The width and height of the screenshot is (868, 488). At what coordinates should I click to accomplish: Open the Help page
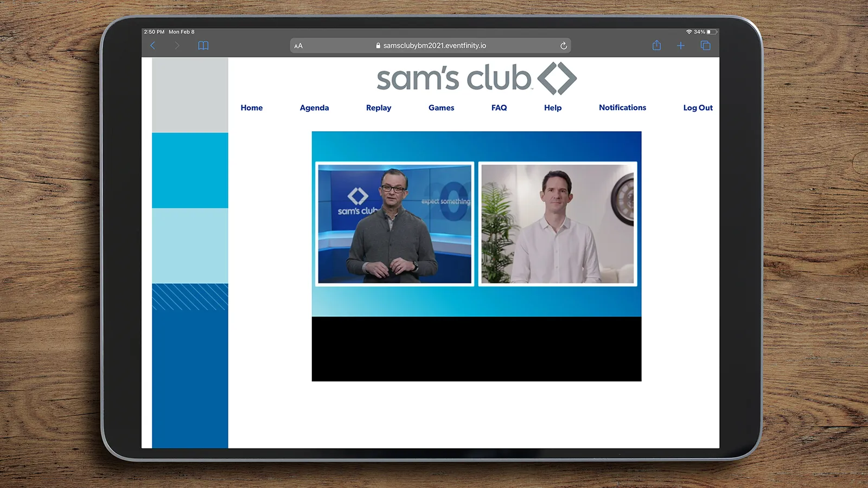coord(553,107)
